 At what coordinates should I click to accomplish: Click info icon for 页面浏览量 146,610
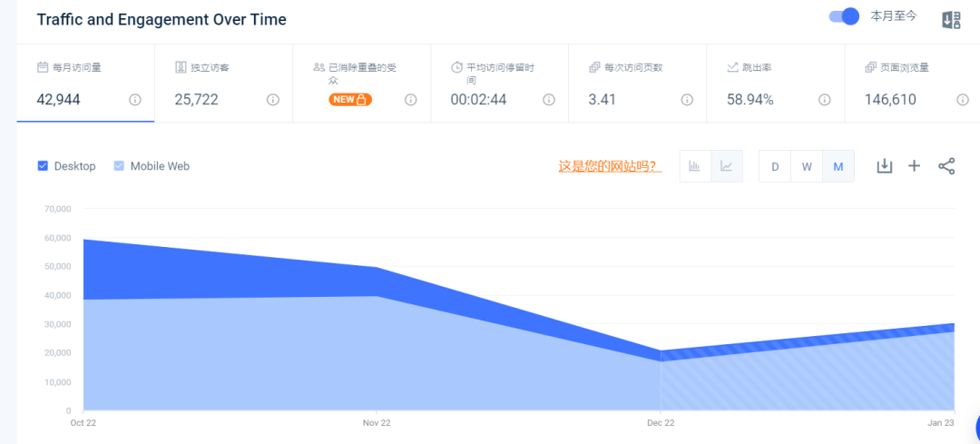[x=963, y=100]
